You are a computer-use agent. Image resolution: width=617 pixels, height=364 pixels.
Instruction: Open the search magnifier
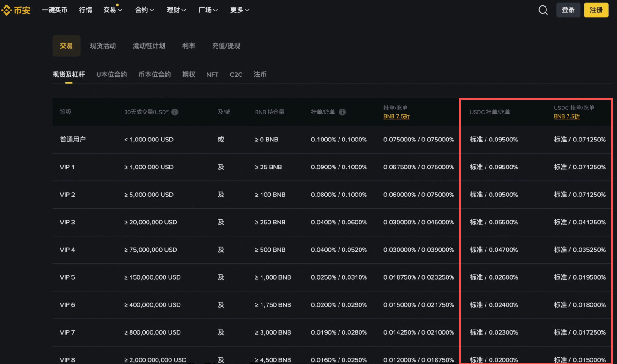point(543,10)
